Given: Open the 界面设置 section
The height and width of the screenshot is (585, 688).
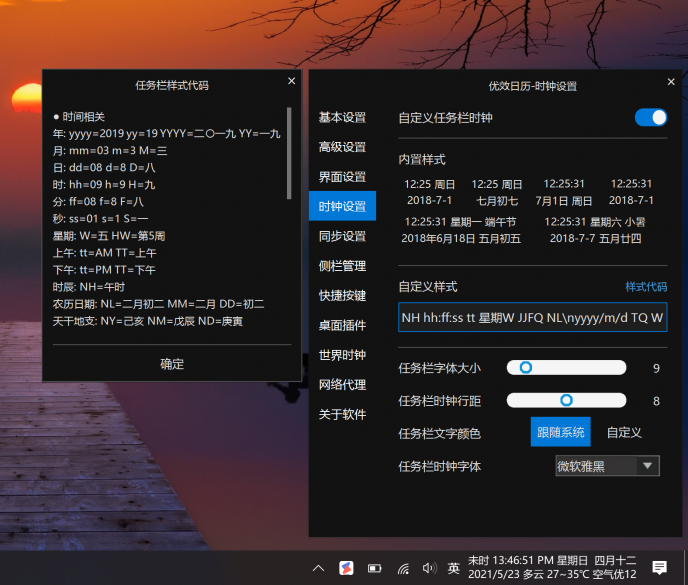Looking at the screenshot, I should click(342, 176).
